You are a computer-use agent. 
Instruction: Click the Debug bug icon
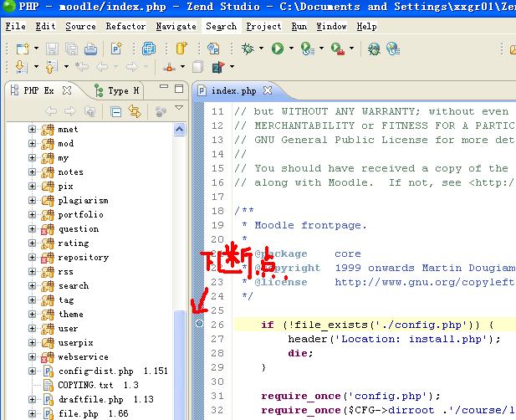[248, 49]
